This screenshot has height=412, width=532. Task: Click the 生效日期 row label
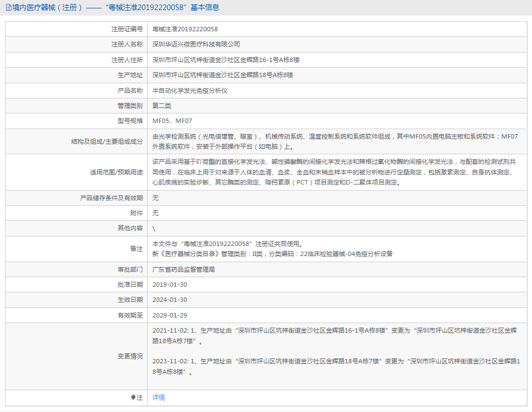(x=130, y=300)
